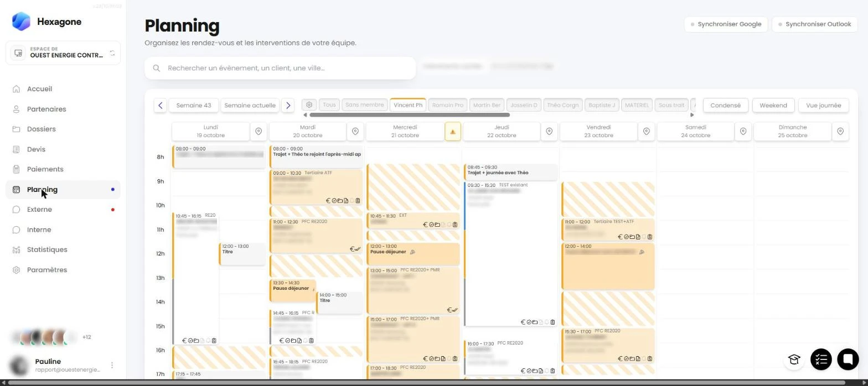This screenshot has width=868, height=386.
Task: Toggle the Vincent Ph member filter
Action: (408, 105)
